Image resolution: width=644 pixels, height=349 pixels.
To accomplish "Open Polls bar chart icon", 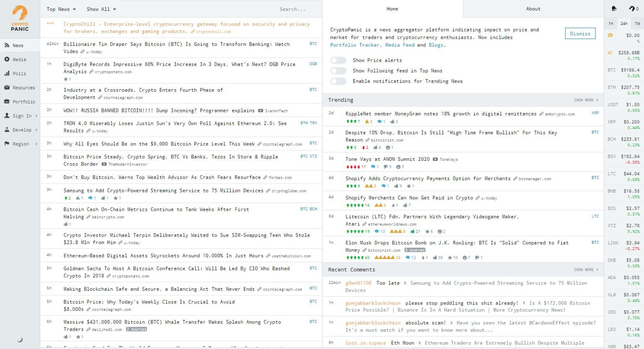I will pyautogui.click(x=7, y=73).
